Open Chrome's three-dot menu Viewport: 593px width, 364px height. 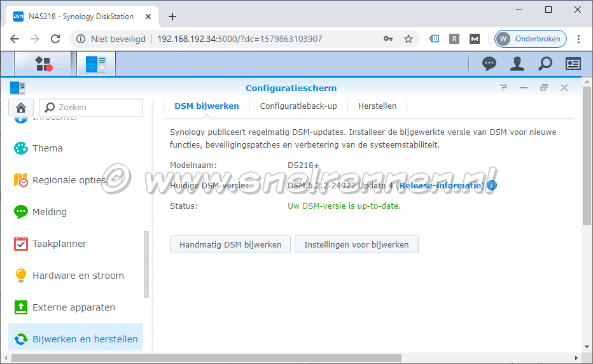578,39
